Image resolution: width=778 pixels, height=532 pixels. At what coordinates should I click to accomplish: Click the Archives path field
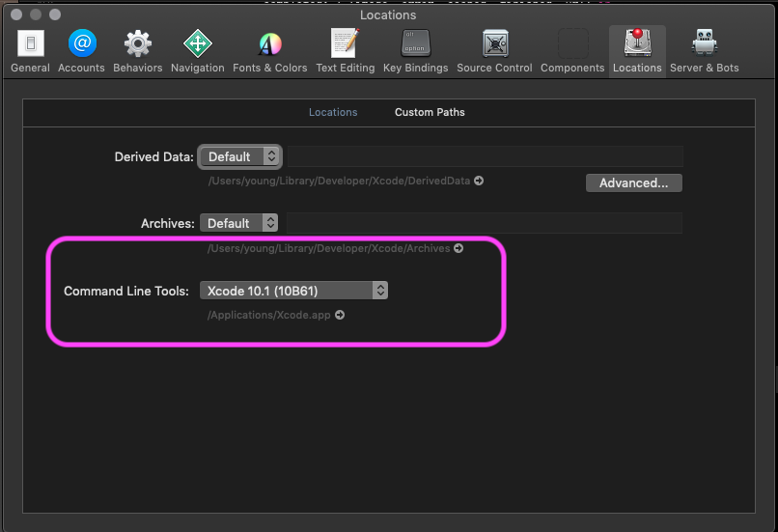tap(485, 223)
